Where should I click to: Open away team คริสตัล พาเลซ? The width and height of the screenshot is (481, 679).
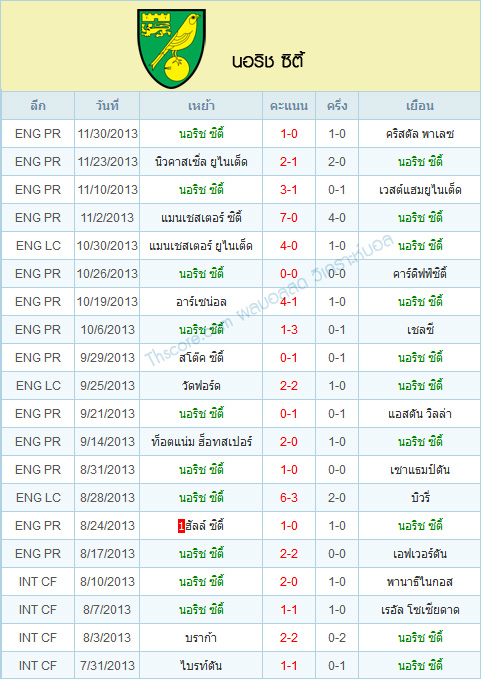pos(420,134)
